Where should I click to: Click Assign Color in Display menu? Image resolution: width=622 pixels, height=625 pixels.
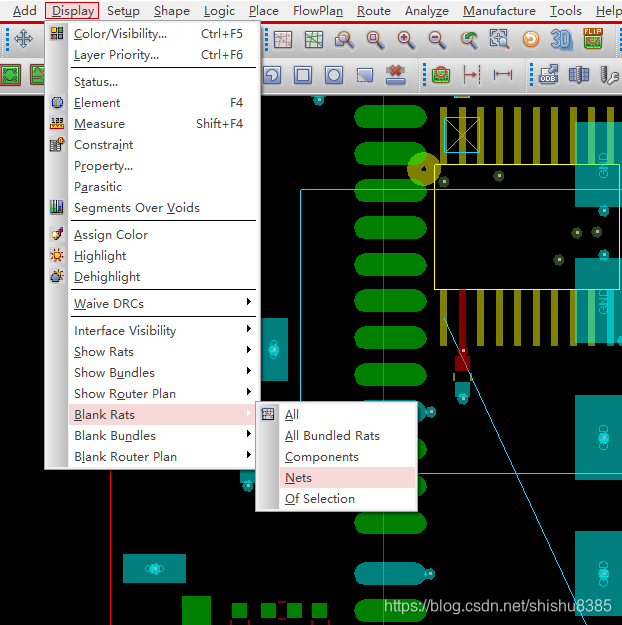110,235
